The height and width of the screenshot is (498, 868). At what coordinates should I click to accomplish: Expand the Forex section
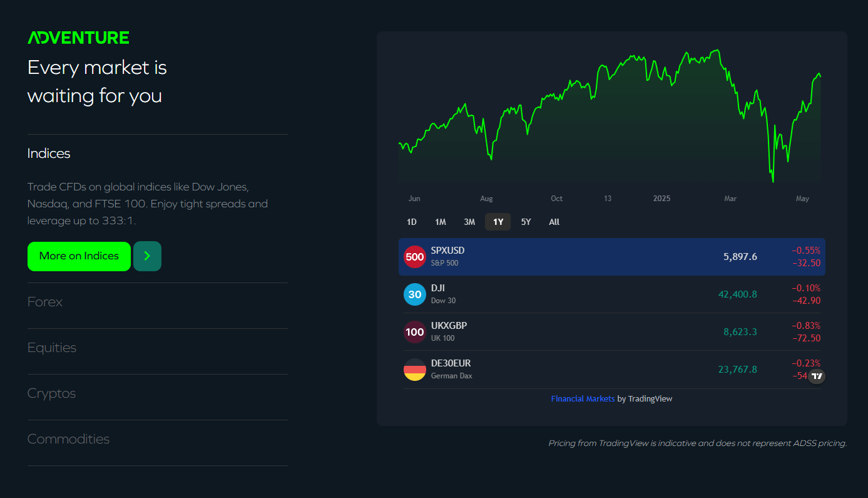click(158, 302)
